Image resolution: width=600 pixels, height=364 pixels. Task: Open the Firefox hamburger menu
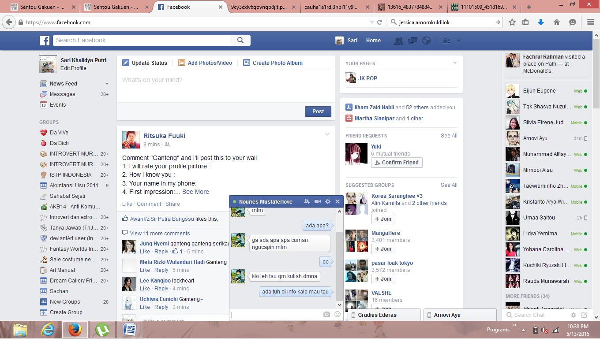[x=591, y=22]
